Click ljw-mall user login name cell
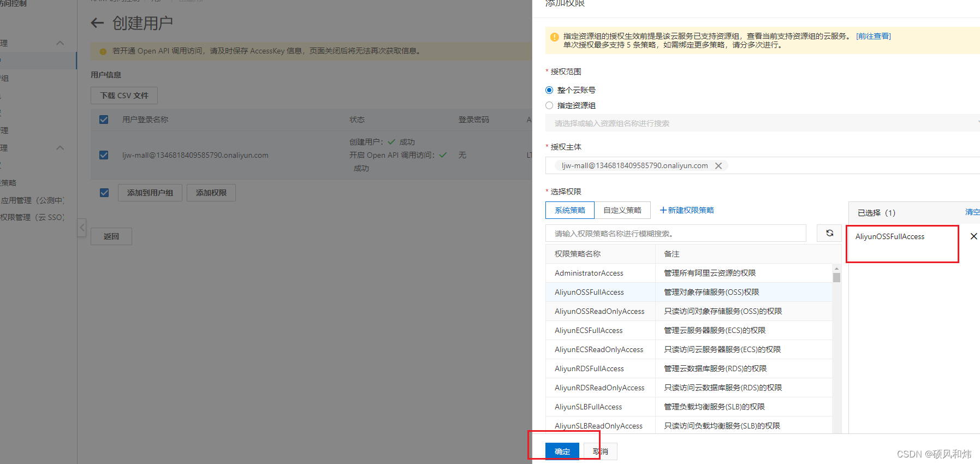 click(x=195, y=155)
